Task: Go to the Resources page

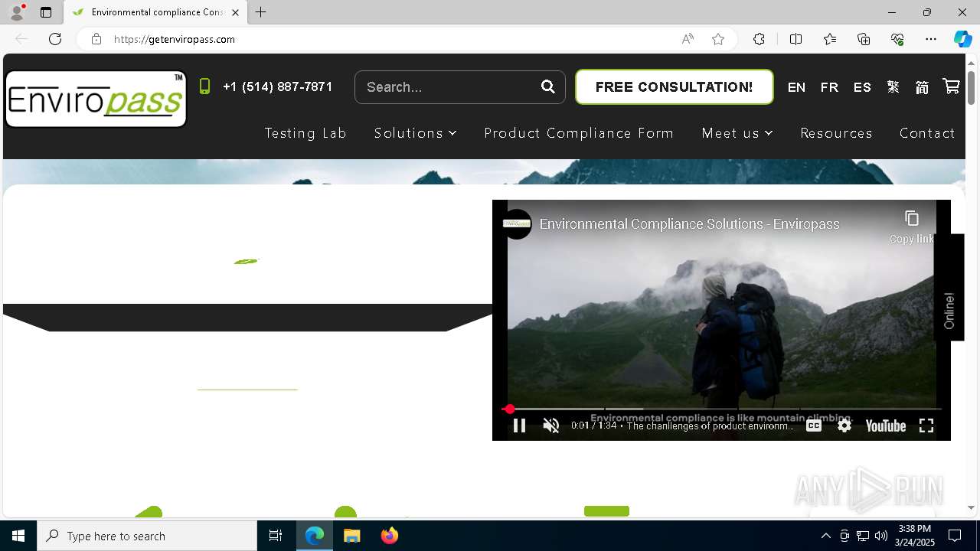Action: (836, 133)
